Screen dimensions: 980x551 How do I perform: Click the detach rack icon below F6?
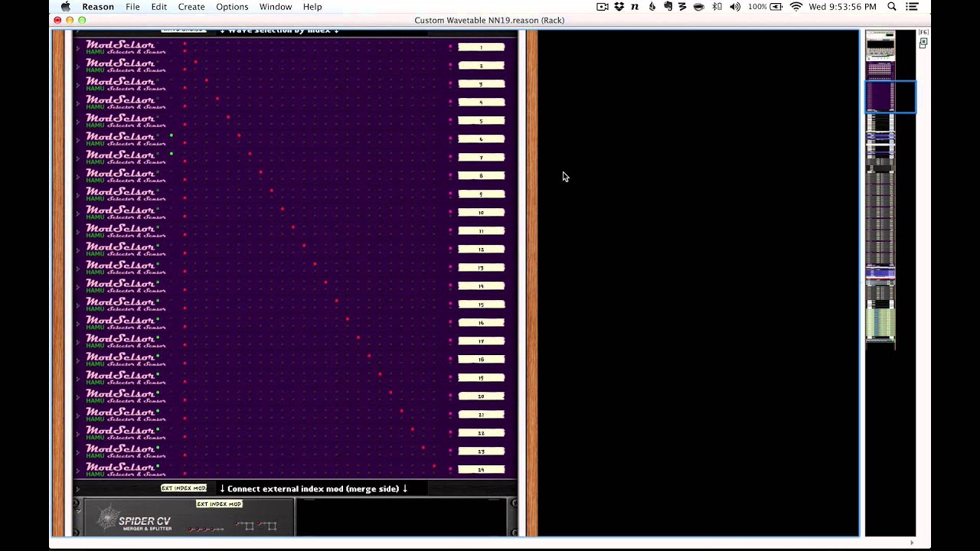click(923, 44)
